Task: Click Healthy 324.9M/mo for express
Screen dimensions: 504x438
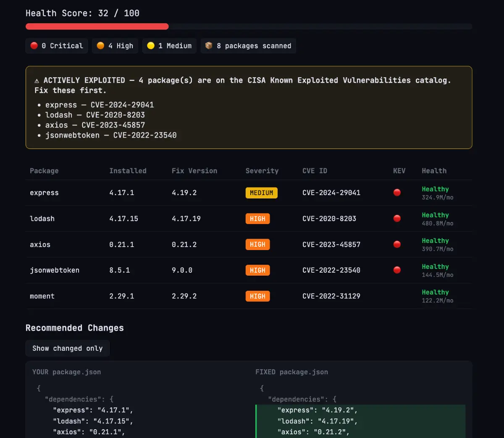Action: pyautogui.click(x=438, y=193)
